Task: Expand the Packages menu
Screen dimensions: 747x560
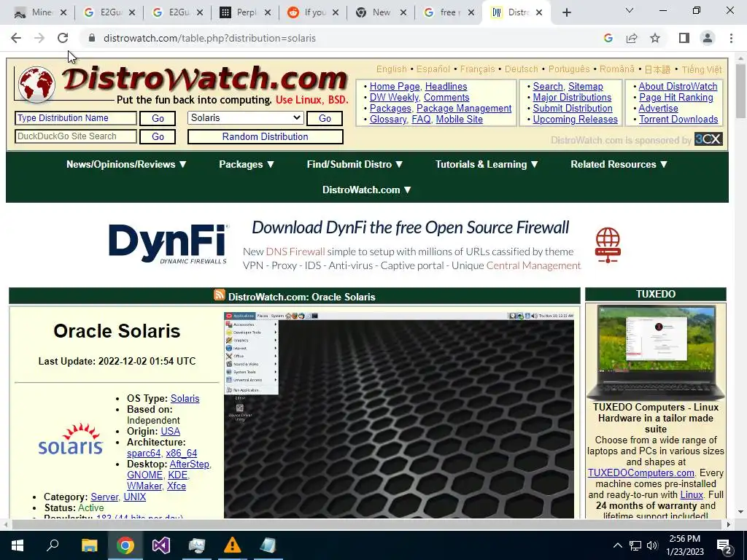Action: (247, 164)
